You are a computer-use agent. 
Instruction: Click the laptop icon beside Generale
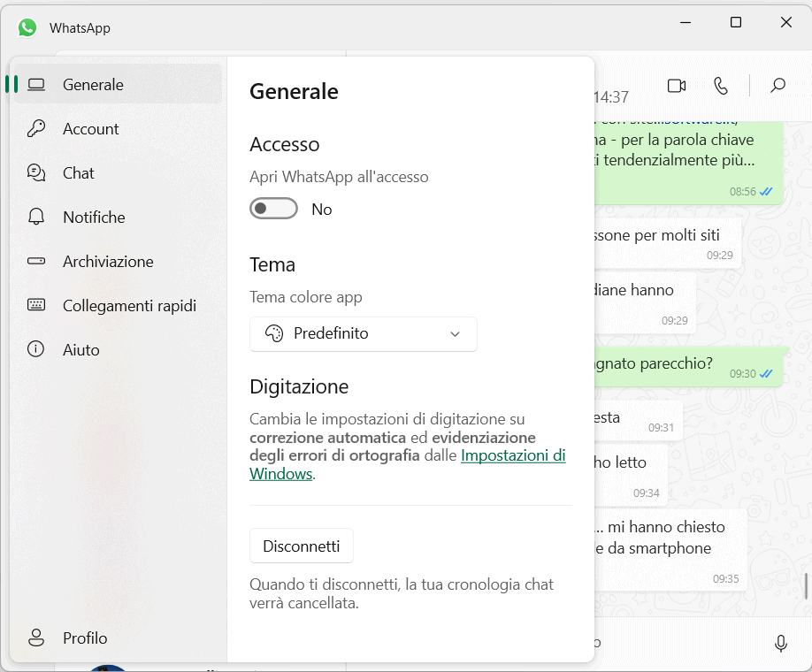(36, 84)
